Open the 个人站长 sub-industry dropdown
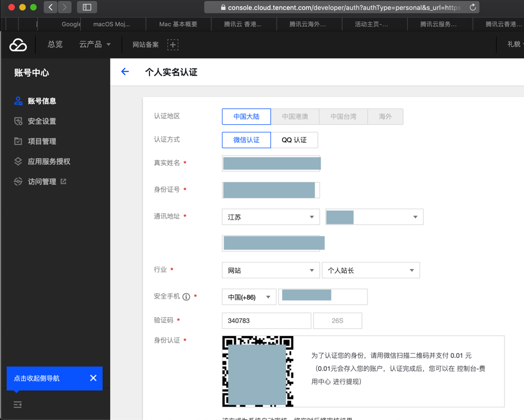524x420 pixels. coord(371,270)
